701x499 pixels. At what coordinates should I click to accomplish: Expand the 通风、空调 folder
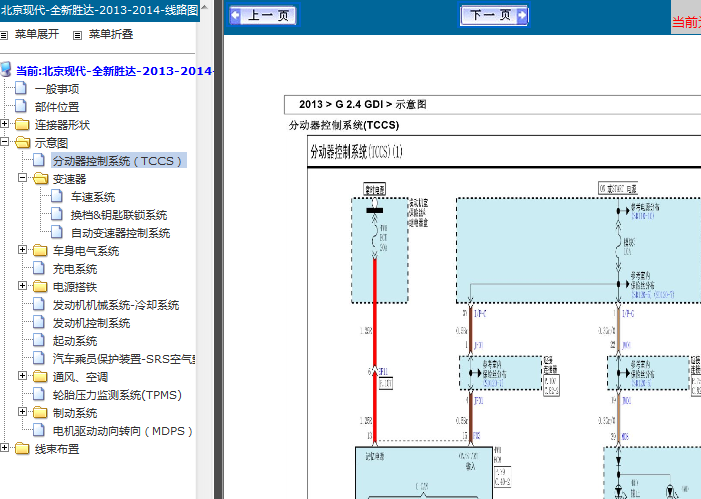pos(22,376)
